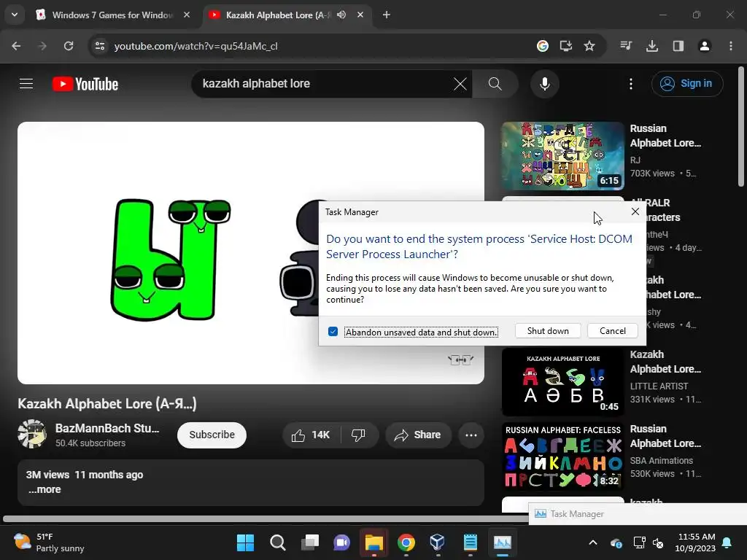Click the Task Manager taskbar preview label
This screenshot has width=747, height=560.
[x=577, y=514]
